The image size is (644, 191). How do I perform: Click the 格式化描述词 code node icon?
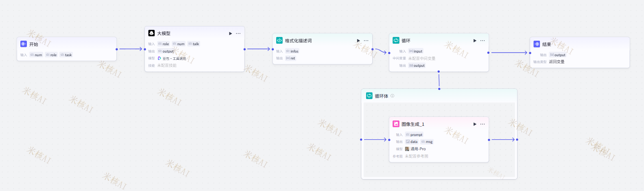coord(279,41)
